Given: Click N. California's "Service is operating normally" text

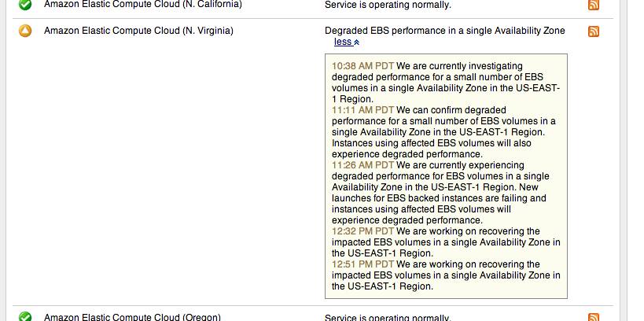Looking at the screenshot, I should coord(388,5).
